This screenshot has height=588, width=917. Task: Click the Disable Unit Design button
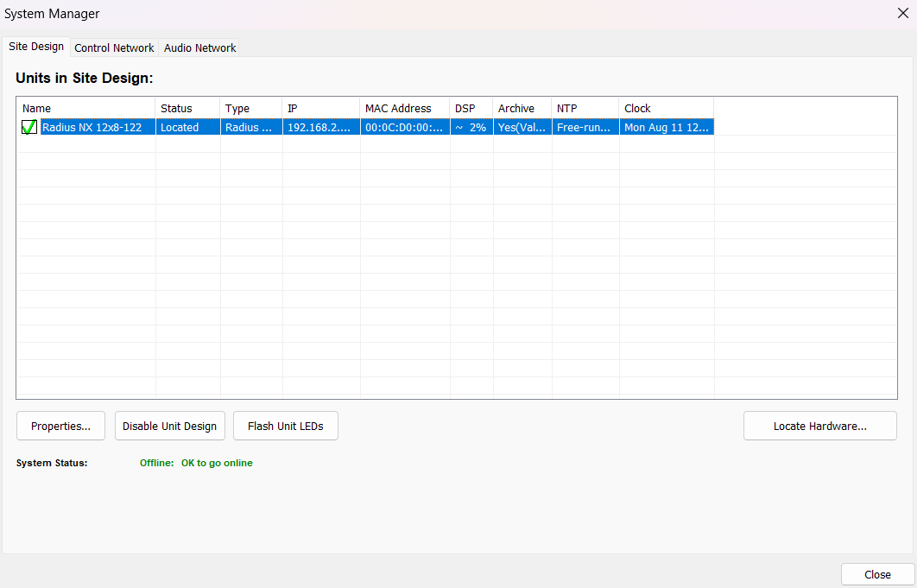point(169,426)
